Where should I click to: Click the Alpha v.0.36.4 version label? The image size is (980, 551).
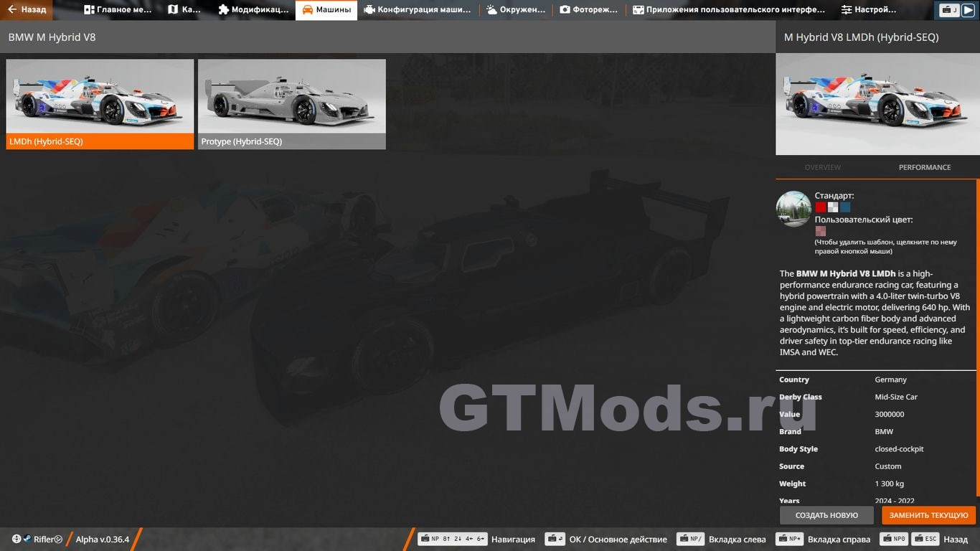(x=103, y=540)
